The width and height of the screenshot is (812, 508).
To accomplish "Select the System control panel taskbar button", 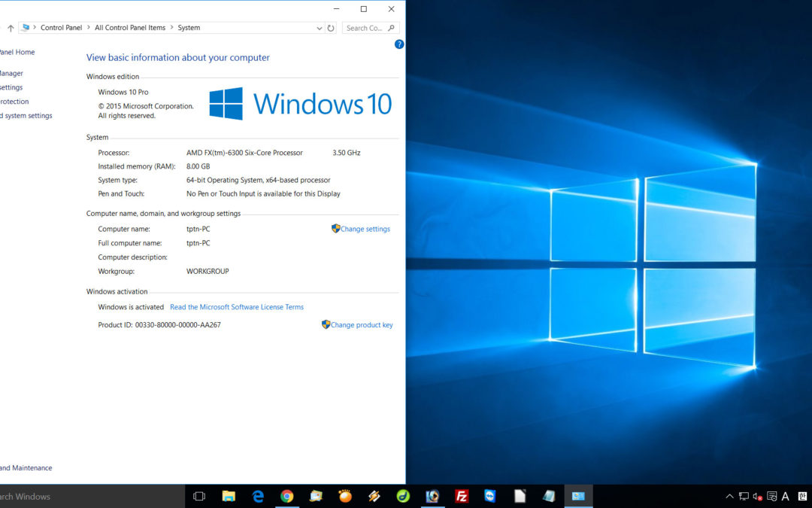I will point(578,496).
